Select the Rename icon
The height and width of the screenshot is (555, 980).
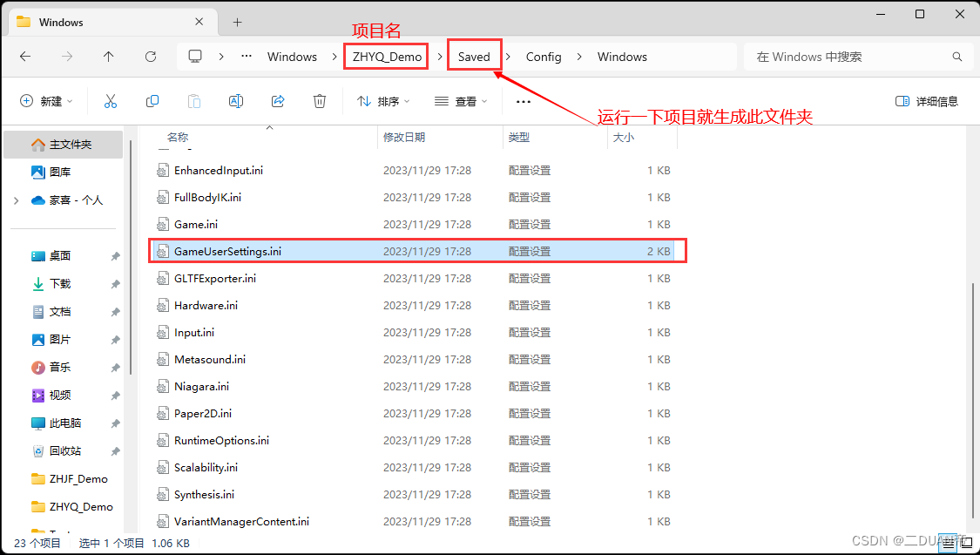tap(235, 100)
